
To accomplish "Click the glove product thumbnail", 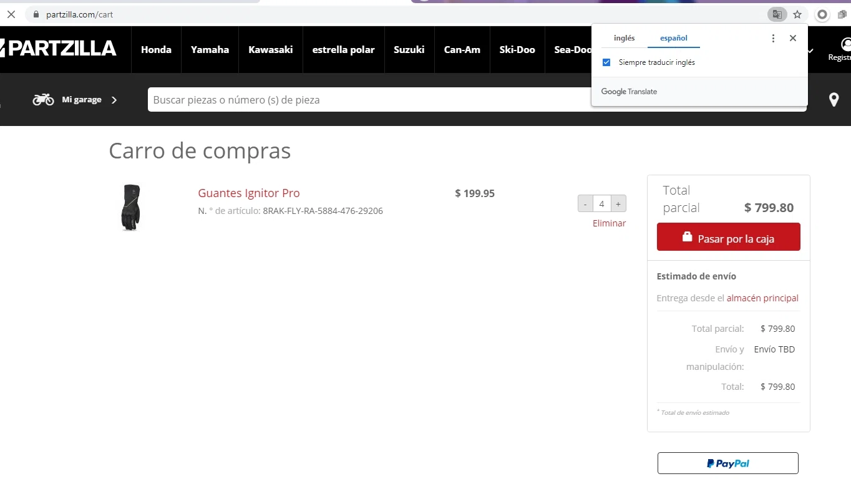I will click(130, 208).
